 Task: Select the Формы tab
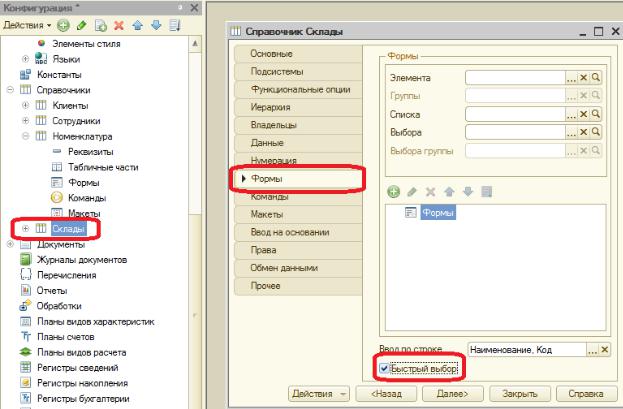pos(298,179)
